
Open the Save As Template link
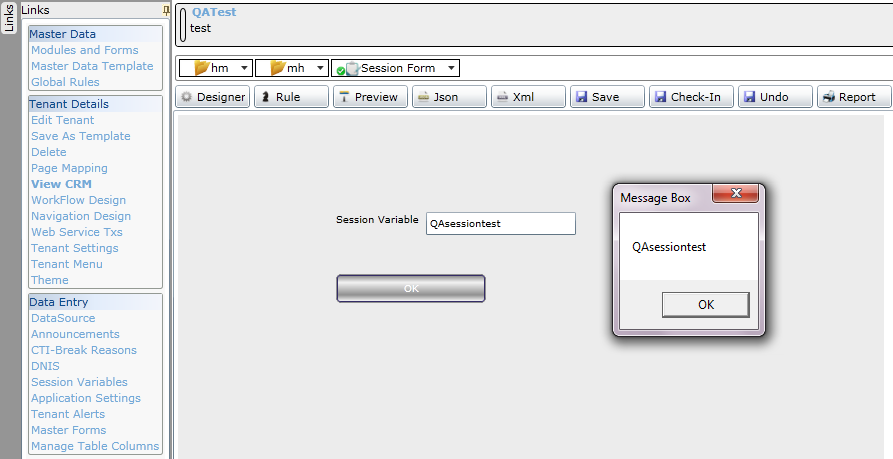coord(81,136)
